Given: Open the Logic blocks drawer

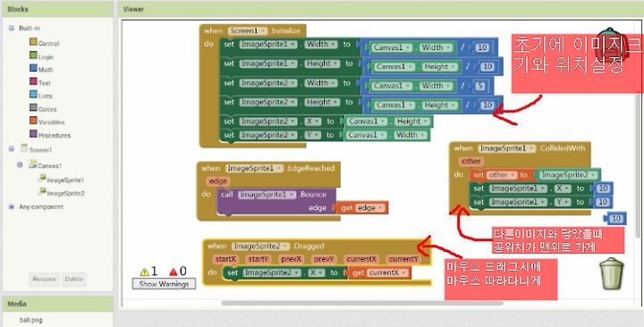Looking at the screenshot, I should [x=41, y=56].
